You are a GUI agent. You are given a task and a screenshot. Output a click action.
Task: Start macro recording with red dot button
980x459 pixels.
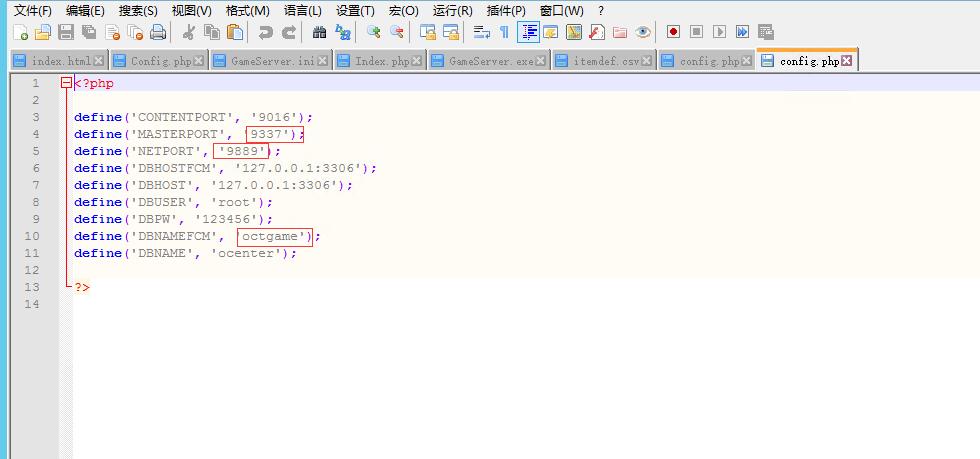pos(673,32)
